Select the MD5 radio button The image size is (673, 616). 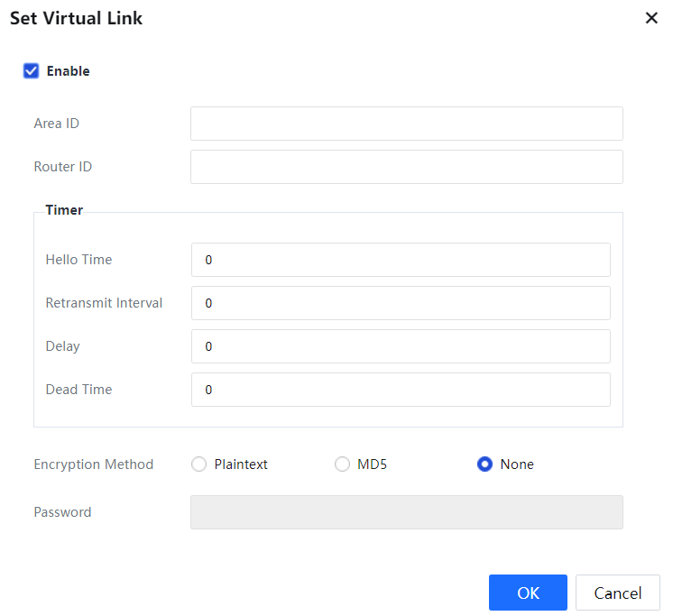point(342,464)
